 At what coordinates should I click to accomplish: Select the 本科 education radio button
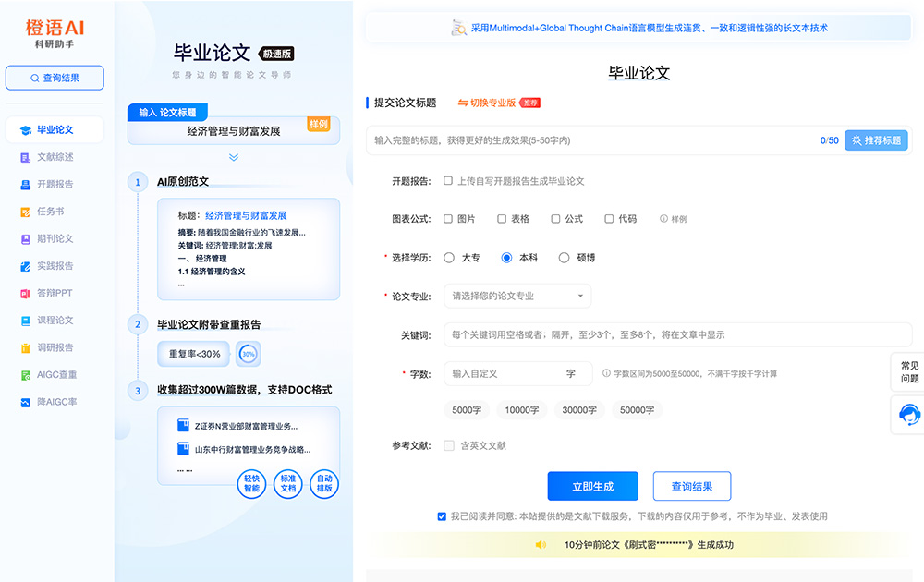[x=506, y=258]
